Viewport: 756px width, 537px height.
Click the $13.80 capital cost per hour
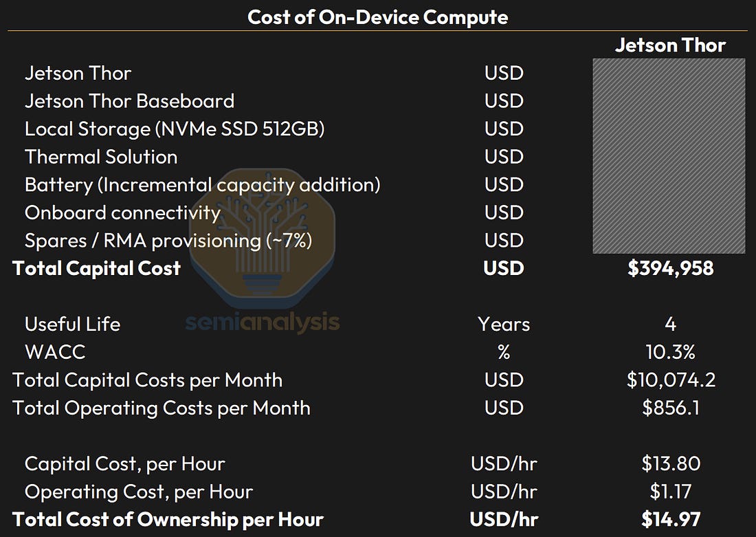click(x=671, y=463)
